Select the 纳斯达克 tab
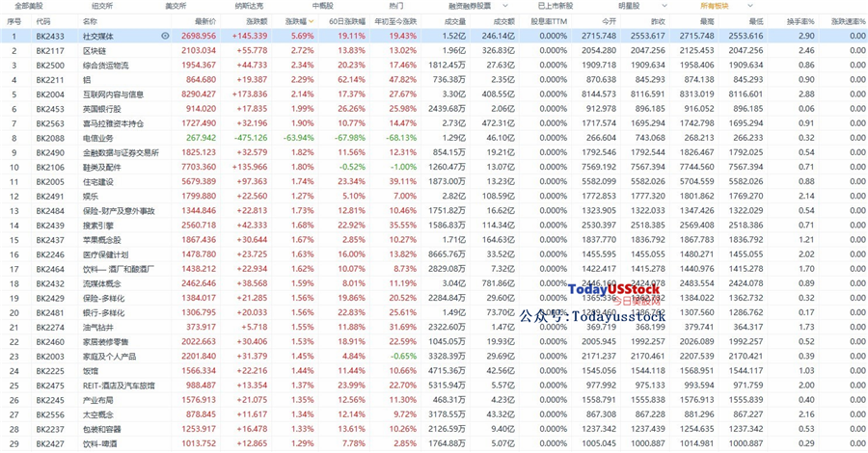 coord(249,6)
